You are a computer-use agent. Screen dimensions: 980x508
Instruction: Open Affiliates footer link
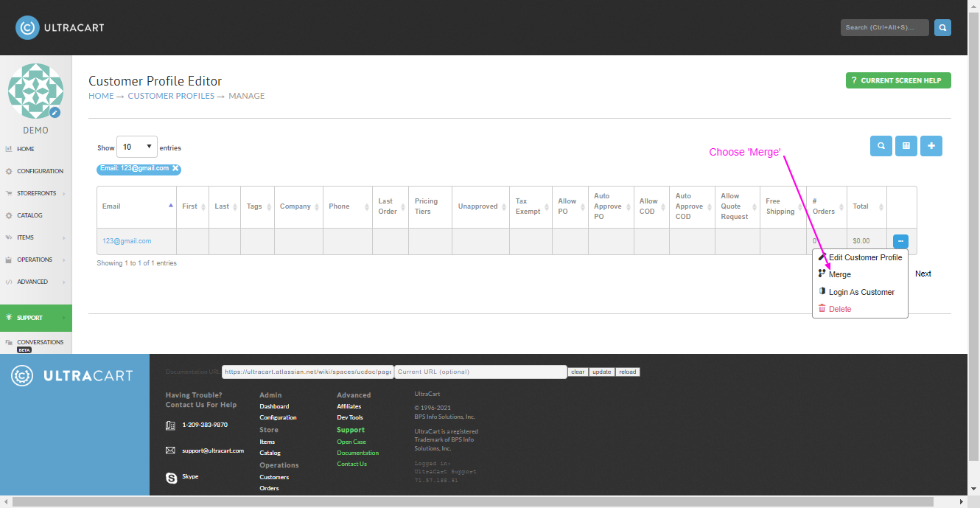[x=349, y=406]
